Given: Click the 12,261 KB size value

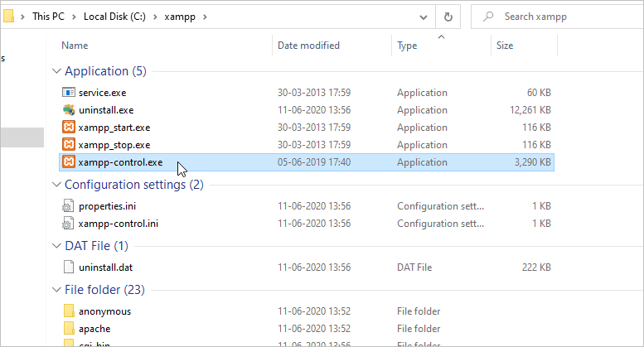Looking at the screenshot, I should click(530, 110).
